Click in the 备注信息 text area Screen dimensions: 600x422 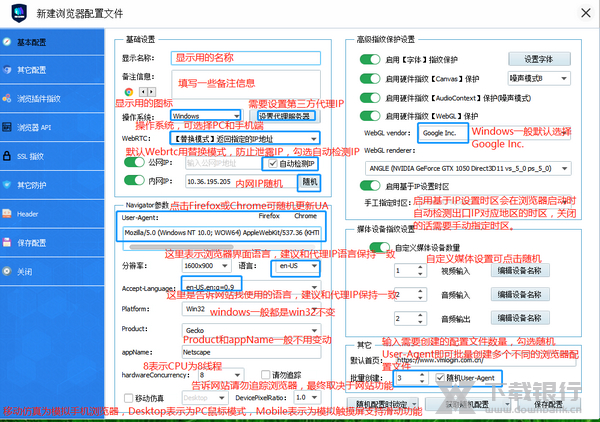[246, 84]
